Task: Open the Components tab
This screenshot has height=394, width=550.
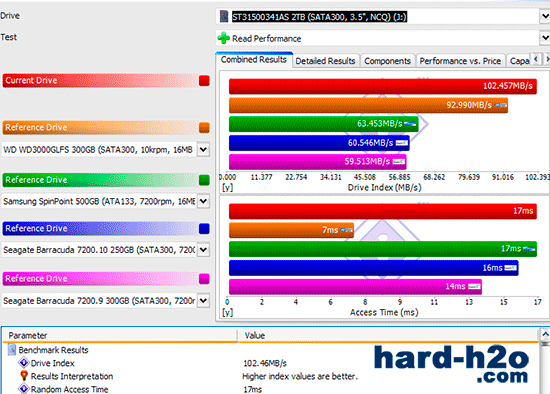Action: [387, 61]
